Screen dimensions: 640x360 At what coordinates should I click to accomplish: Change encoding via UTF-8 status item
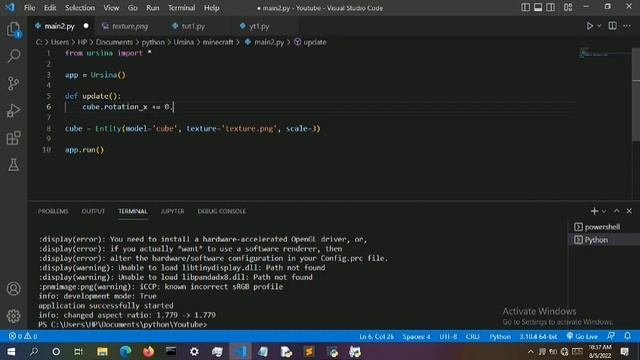(x=448, y=336)
